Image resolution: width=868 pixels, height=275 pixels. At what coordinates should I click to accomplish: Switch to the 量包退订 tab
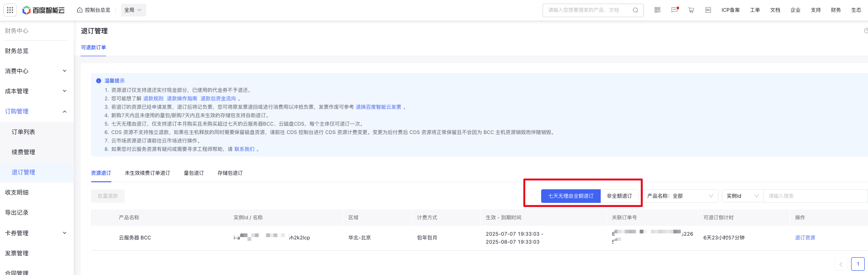[x=194, y=173]
